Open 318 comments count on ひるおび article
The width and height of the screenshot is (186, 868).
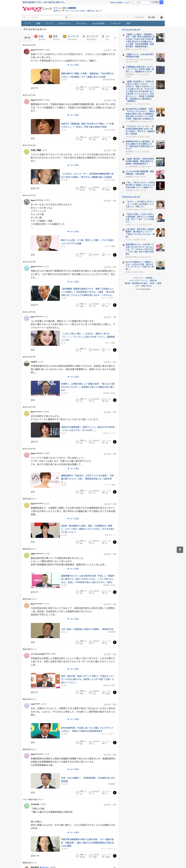64,180
